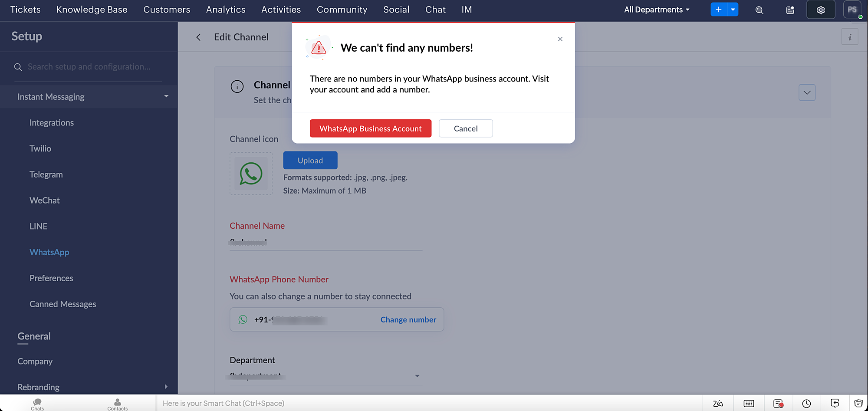Open the Knowledge Base tab
The height and width of the screenshot is (411, 868).
point(92,10)
